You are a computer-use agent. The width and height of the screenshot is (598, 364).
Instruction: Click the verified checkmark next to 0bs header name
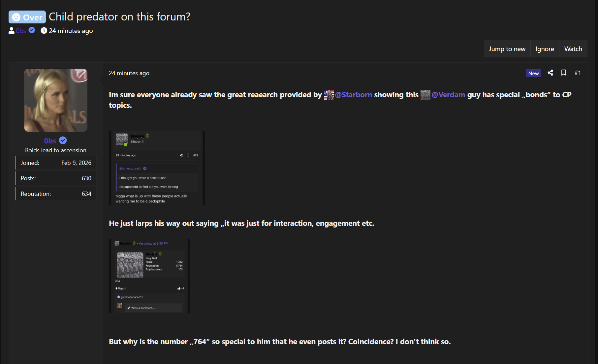click(x=32, y=30)
